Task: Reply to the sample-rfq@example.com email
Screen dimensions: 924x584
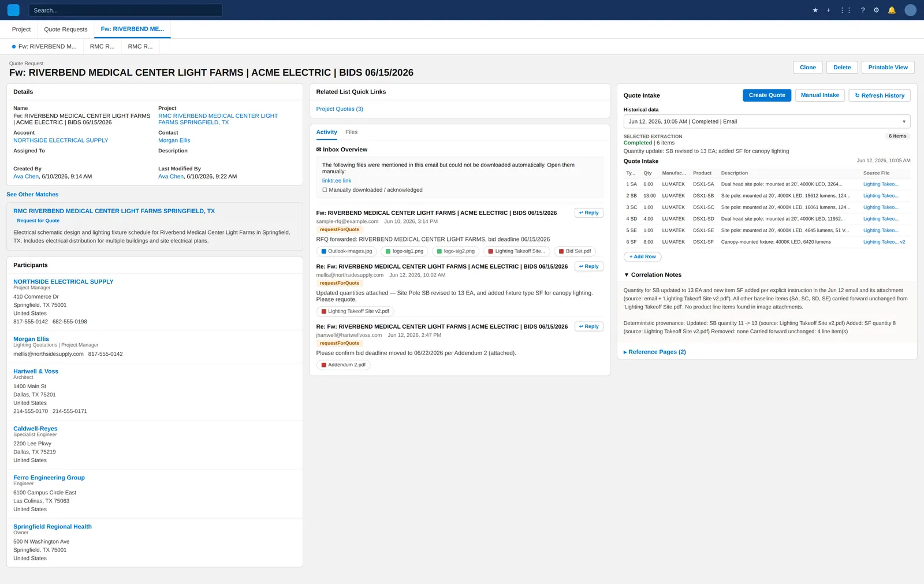Action: 589,213
